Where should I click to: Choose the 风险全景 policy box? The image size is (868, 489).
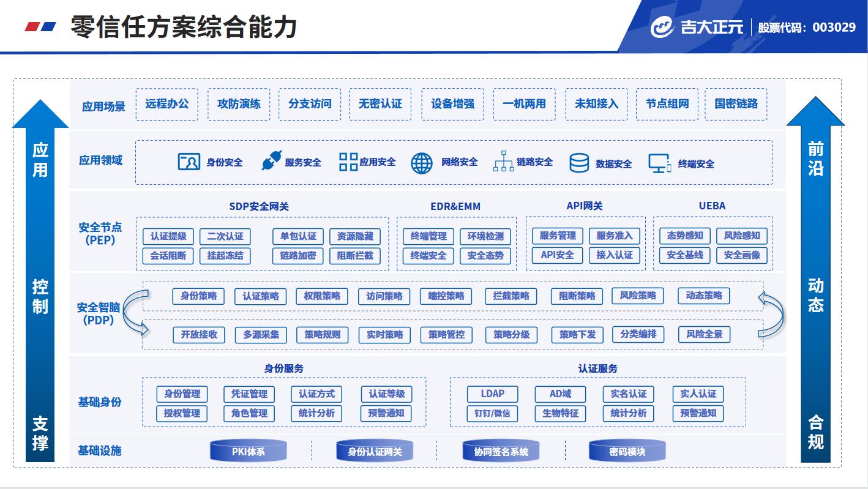[x=704, y=334]
